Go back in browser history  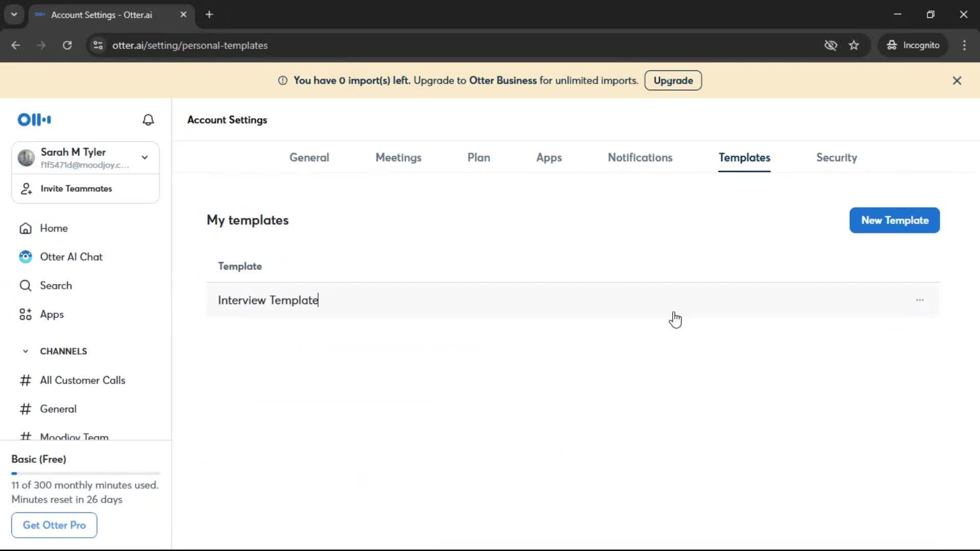click(16, 45)
